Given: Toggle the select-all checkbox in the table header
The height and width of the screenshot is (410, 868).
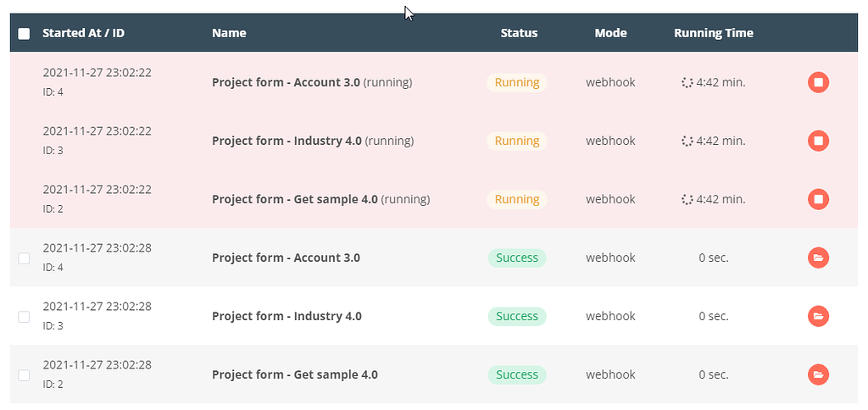Looking at the screenshot, I should [x=24, y=34].
